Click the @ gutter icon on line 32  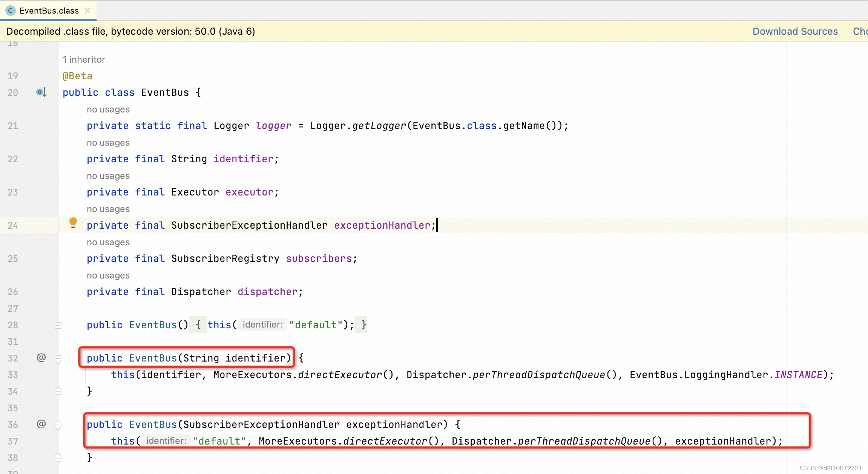pos(41,357)
